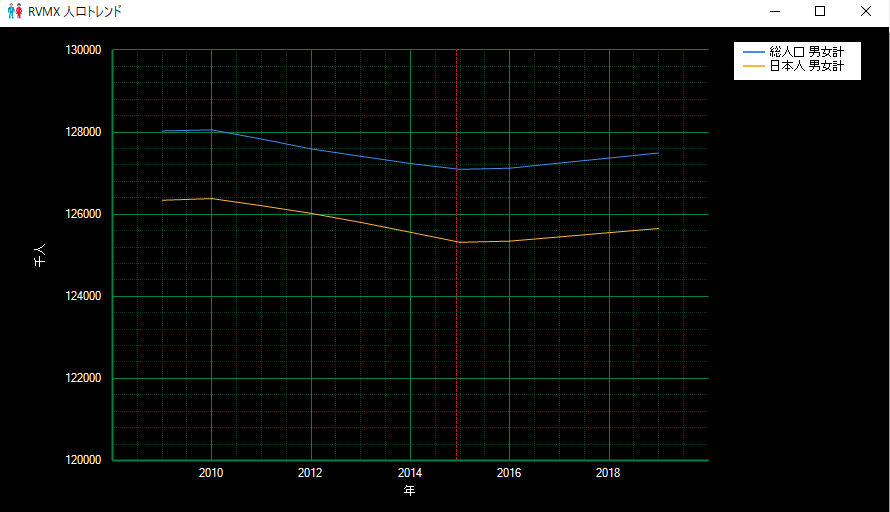Image resolution: width=890 pixels, height=512 pixels.
Task: Click the 2010 label on the x-axis
Action: [211, 472]
